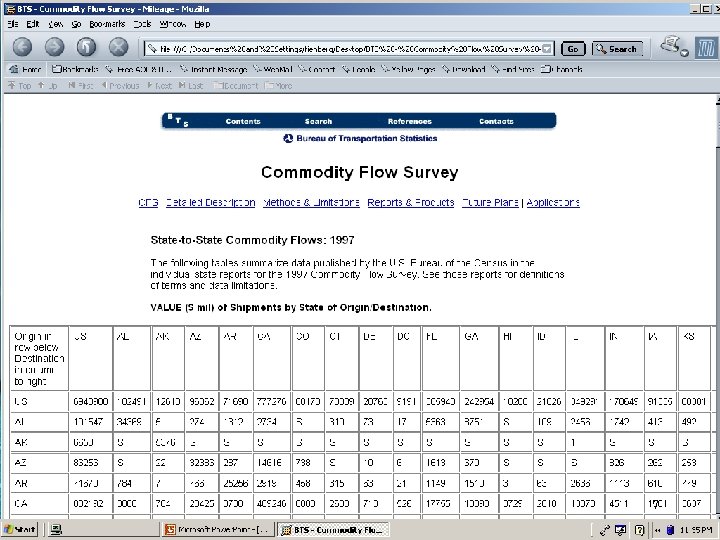Click the Previous link in site navigation bar
This screenshot has width=720, height=540.
coord(120,85)
